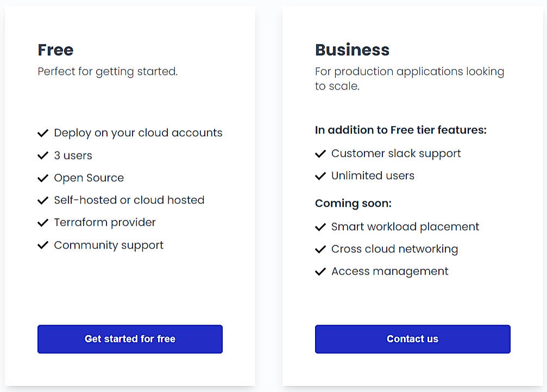The width and height of the screenshot is (547, 392).
Task: Click the checkmark beside Deploy on your cloud accounts
Action: coord(43,133)
